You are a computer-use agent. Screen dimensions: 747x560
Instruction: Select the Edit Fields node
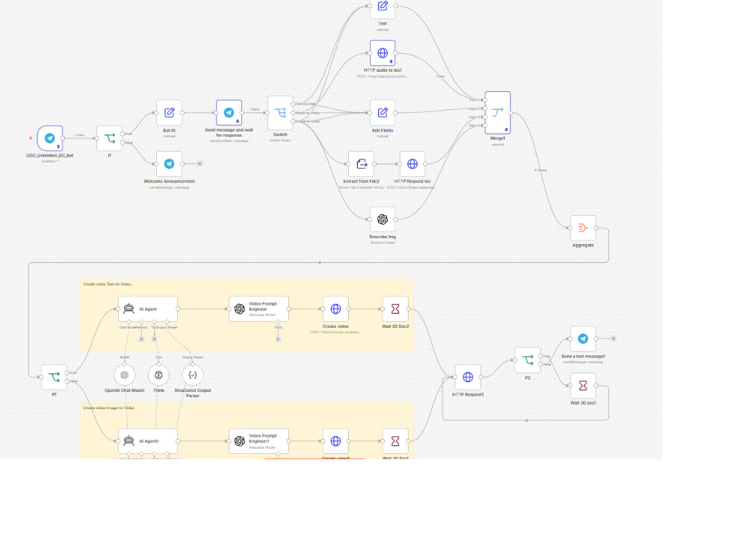click(x=382, y=113)
